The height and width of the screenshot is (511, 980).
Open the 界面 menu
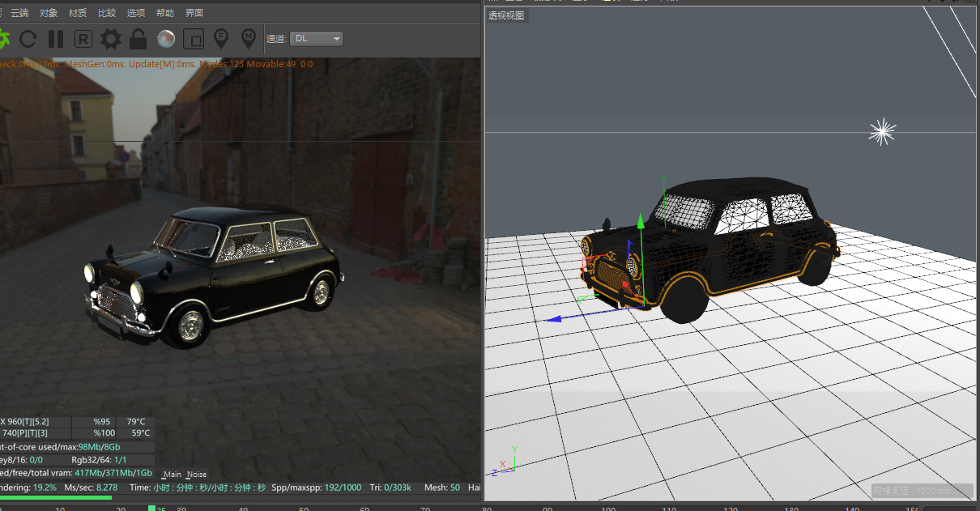click(x=194, y=13)
